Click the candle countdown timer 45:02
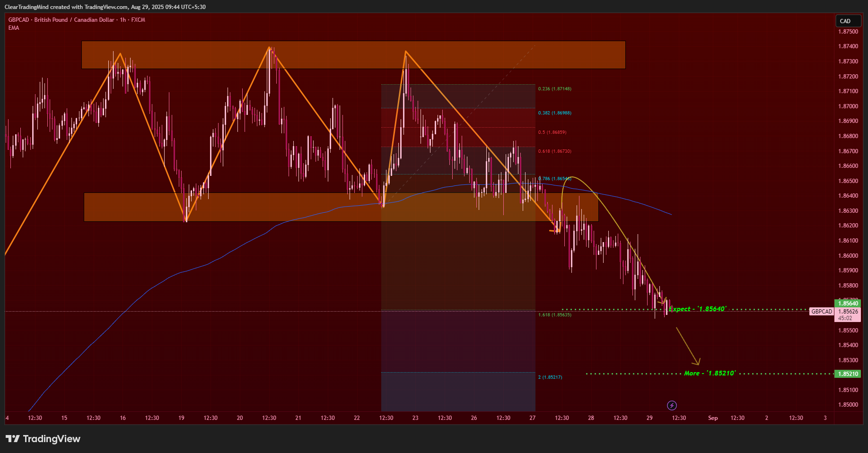The image size is (868, 453). tap(845, 318)
